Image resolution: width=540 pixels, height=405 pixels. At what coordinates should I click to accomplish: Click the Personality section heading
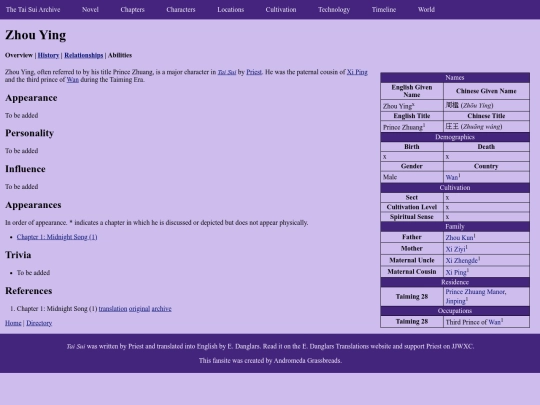(x=30, y=133)
